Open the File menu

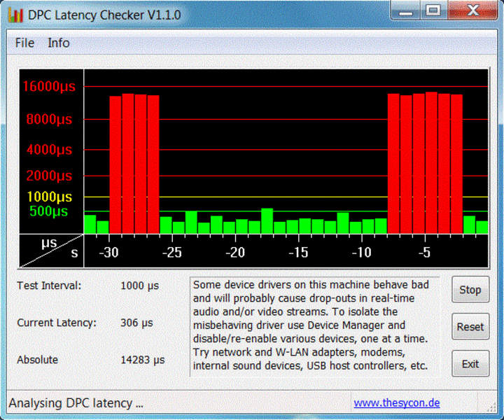24,43
